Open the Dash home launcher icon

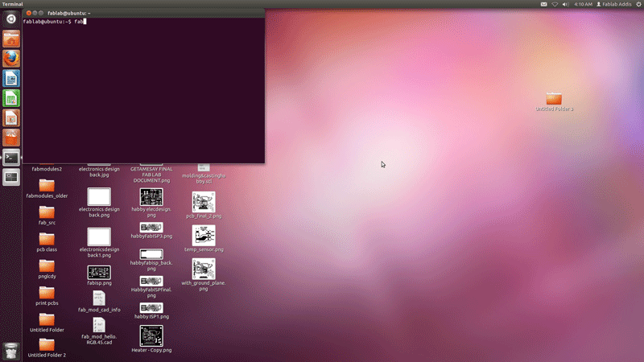(x=11, y=19)
